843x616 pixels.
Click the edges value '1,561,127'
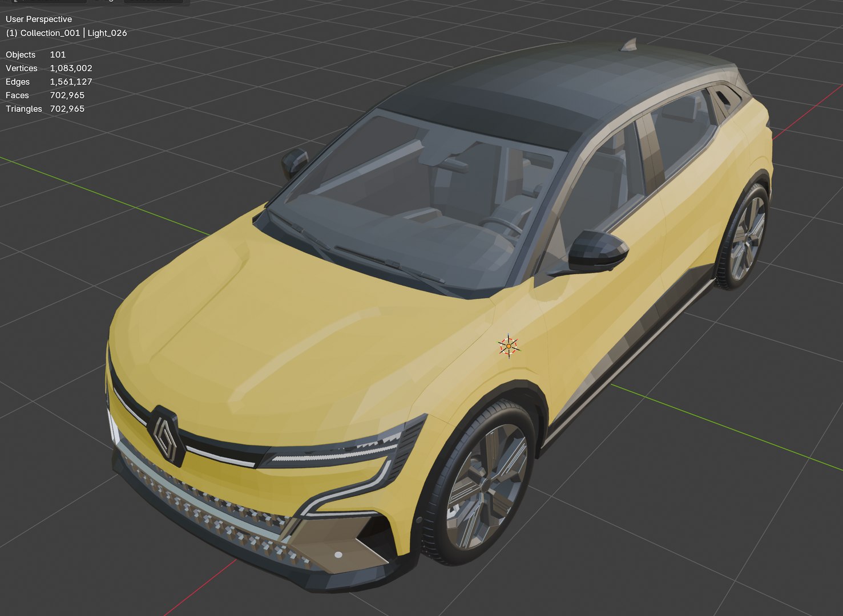coord(71,82)
